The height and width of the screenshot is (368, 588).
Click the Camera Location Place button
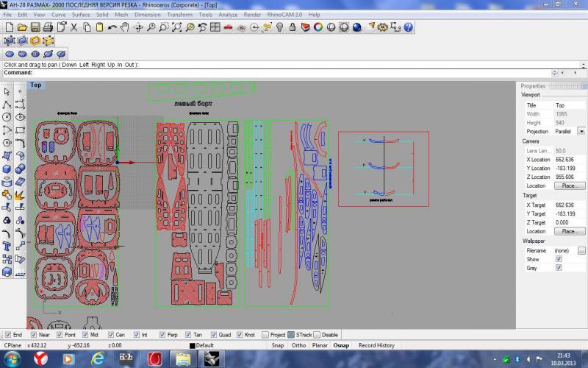point(568,186)
